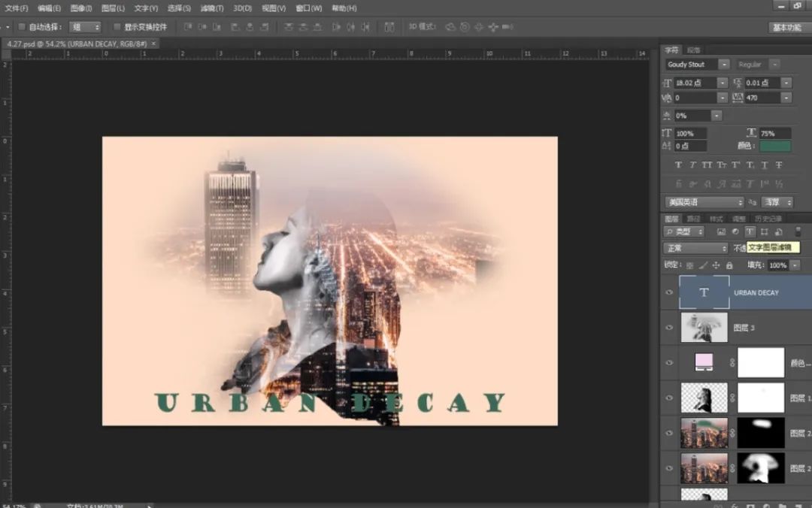Click Auto-Align Layers icon in options bar
This screenshot has height=508, width=812.
(389, 27)
